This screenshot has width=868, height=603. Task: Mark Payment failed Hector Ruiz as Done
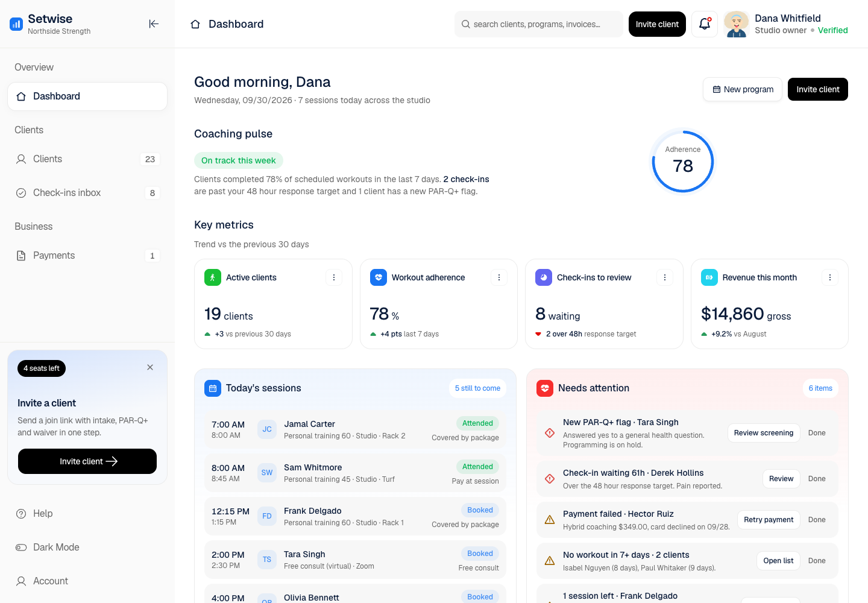pos(817,520)
